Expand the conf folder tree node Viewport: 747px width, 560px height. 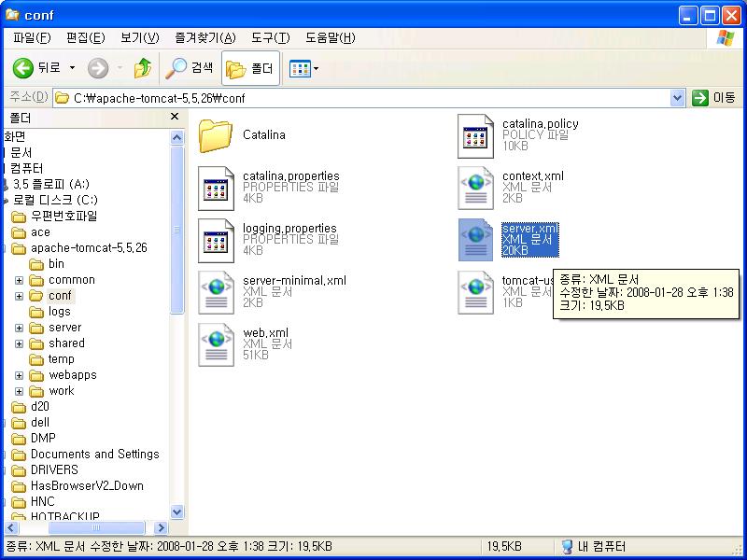(19, 296)
